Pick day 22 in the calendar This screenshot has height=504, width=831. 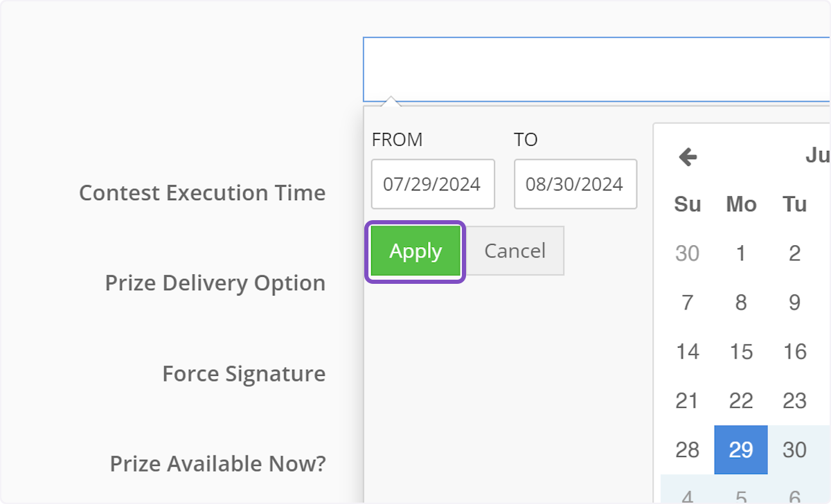click(x=741, y=401)
